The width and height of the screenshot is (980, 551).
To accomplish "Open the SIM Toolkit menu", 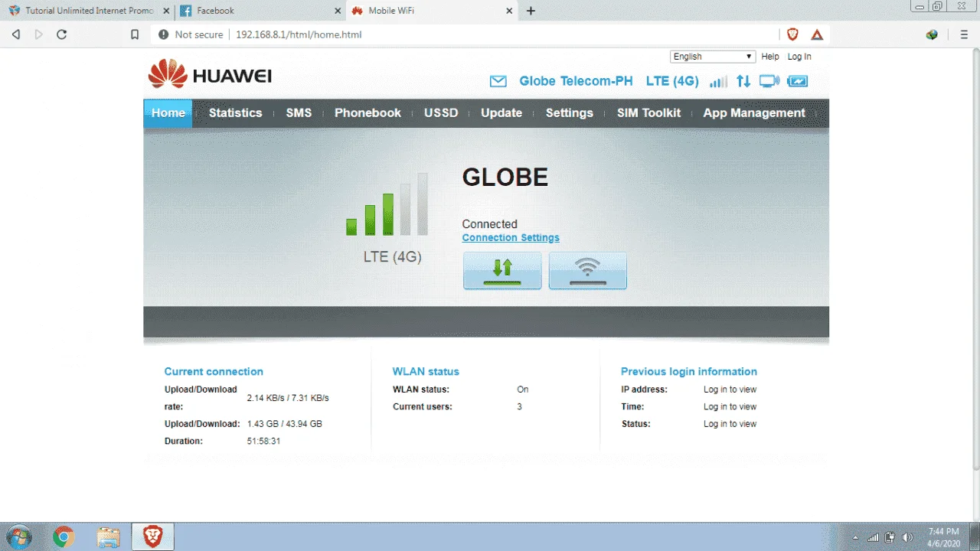I will pos(648,113).
